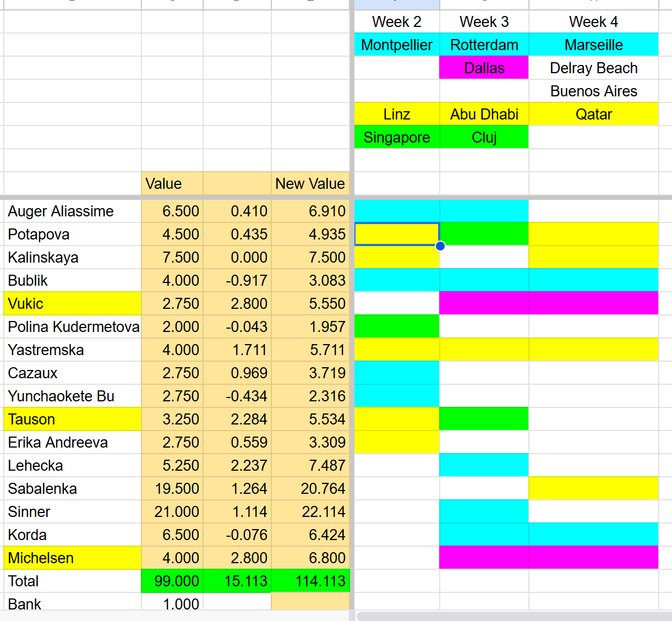
Task: Select Cazaux's change 0.969
Action: pyautogui.click(x=237, y=373)
